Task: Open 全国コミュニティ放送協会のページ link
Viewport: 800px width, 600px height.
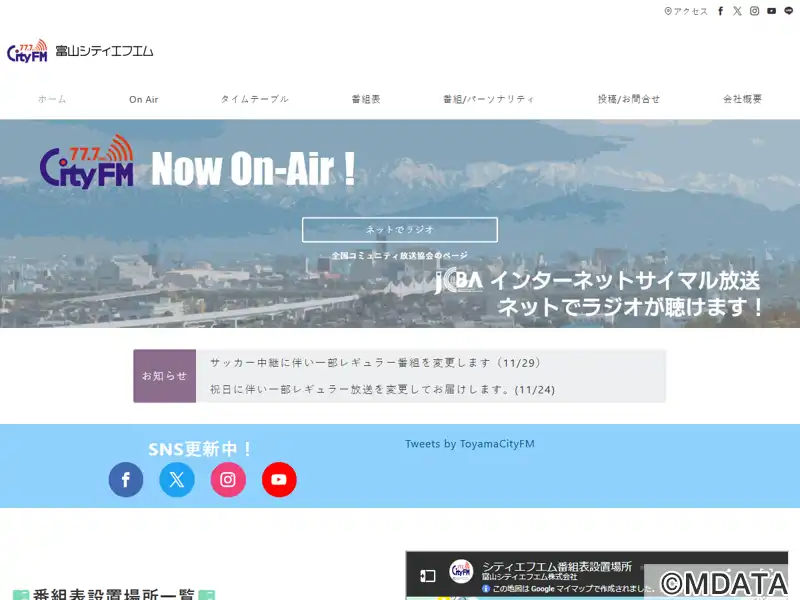Action: [x=399, y=255]
